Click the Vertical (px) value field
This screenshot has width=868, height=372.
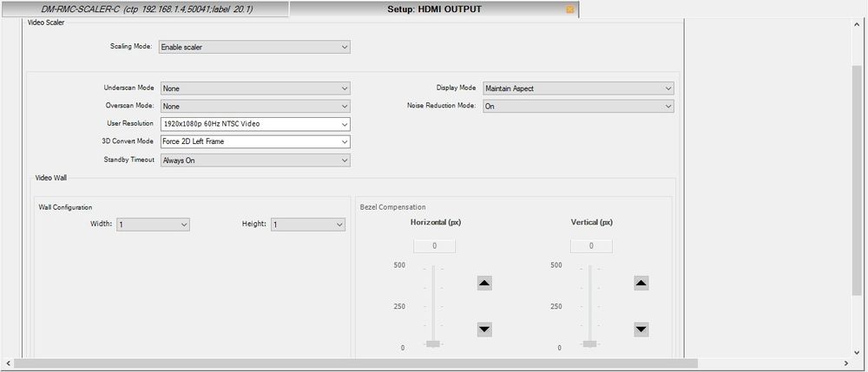click(591, 246)
